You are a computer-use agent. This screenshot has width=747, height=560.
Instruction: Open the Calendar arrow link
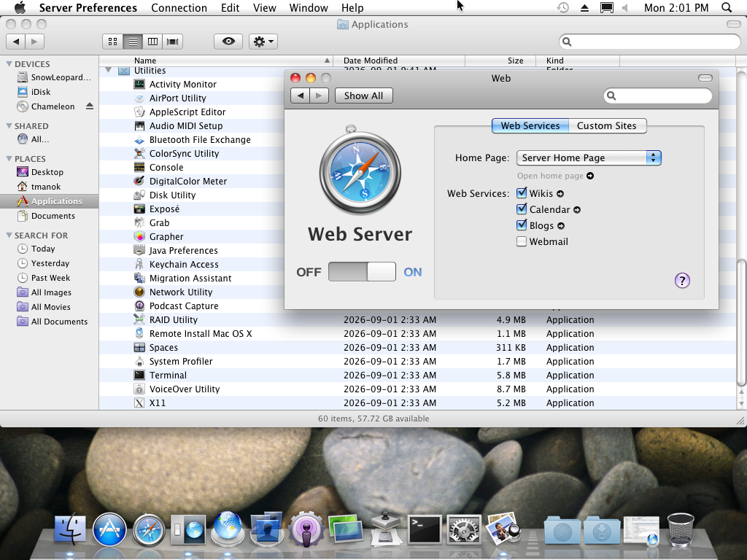577,210
